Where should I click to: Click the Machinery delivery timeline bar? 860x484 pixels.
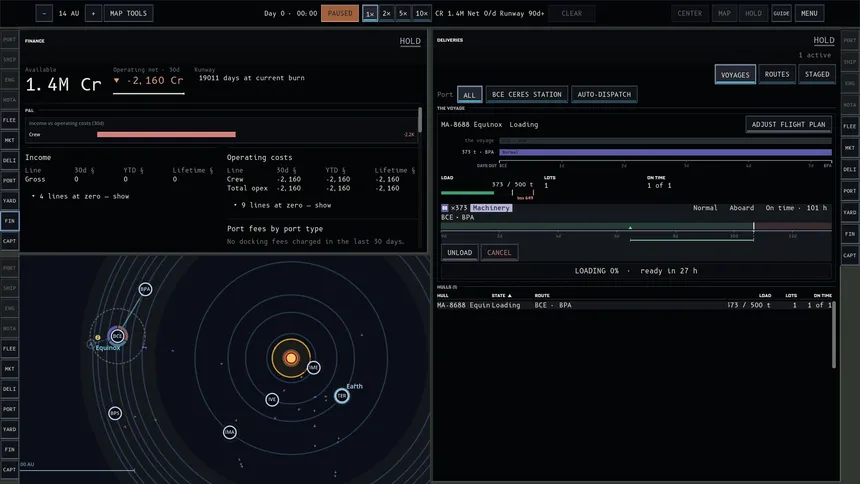636,226
